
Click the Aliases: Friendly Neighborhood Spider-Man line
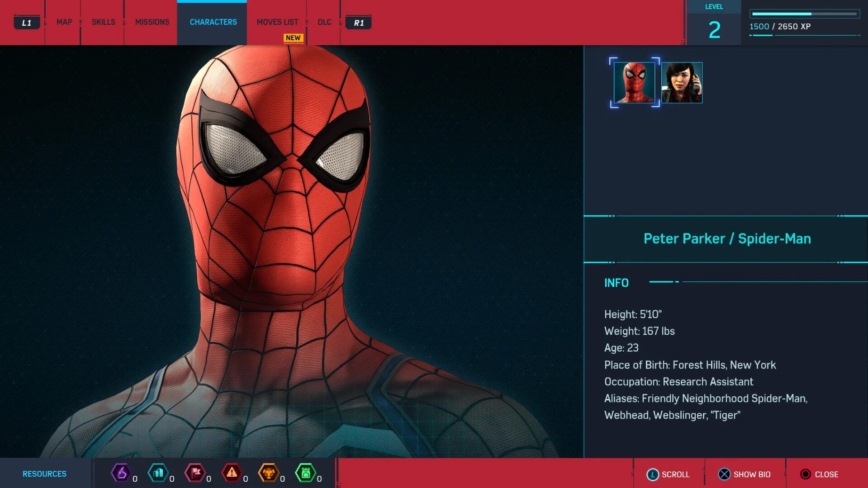pos(706,398)
